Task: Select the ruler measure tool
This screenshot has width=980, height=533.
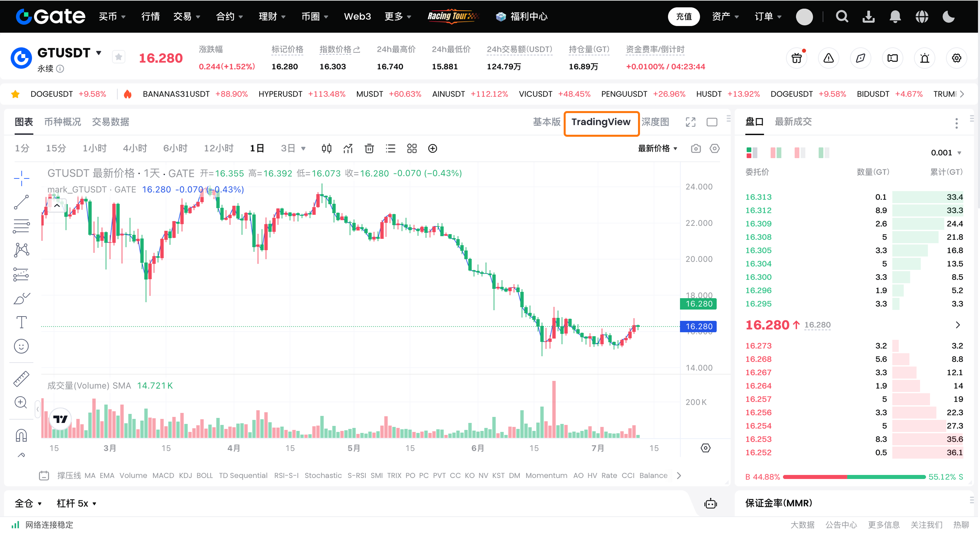Action: coord(21,379)
